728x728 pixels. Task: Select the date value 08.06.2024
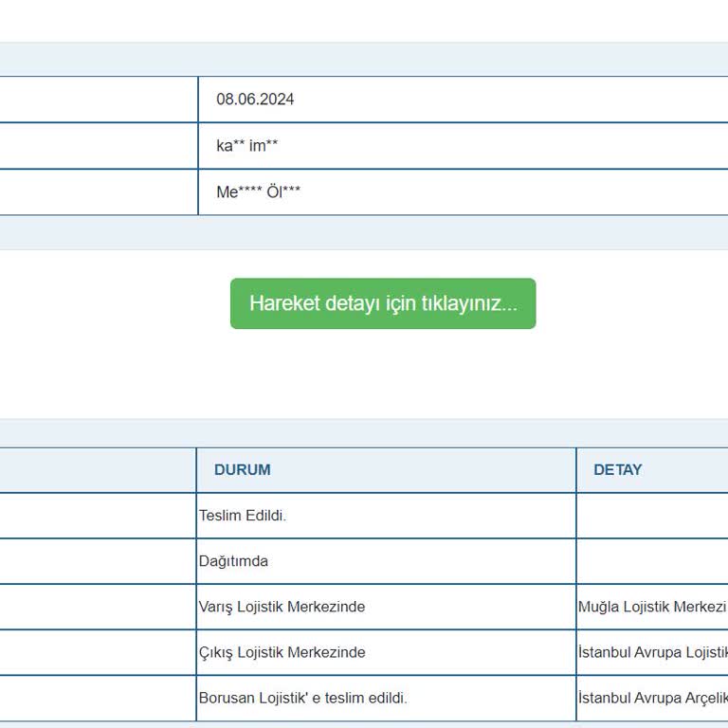(255, 100)
